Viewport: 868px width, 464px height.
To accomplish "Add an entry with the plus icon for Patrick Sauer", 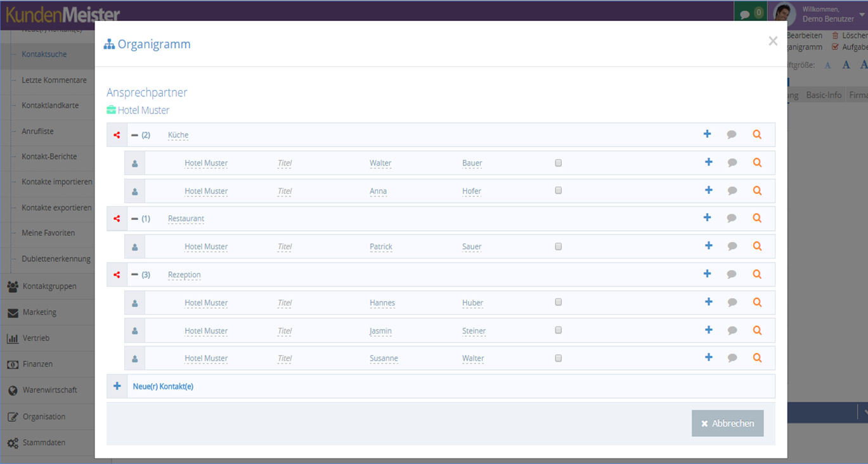I will point(709,246).
